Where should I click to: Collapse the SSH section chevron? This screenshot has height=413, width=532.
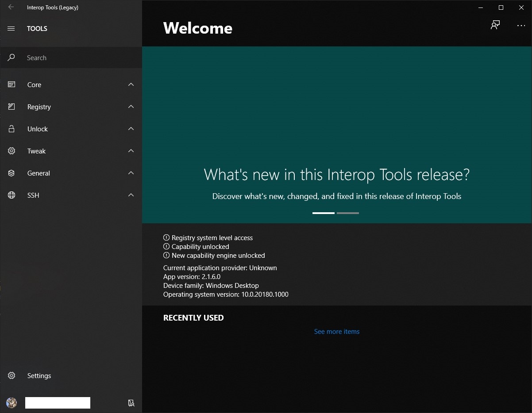point(131,195)
